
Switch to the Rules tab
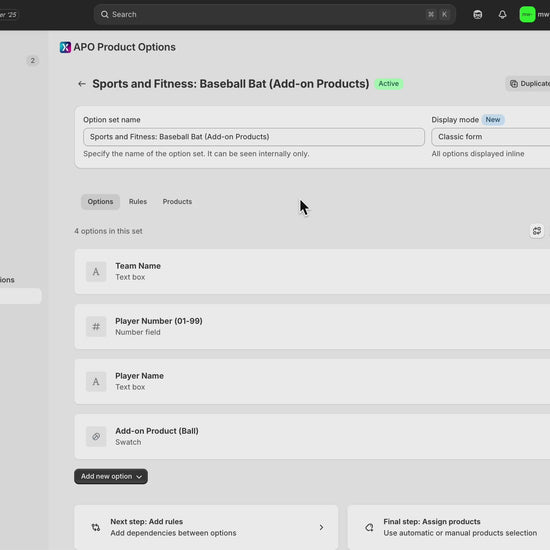138,202
